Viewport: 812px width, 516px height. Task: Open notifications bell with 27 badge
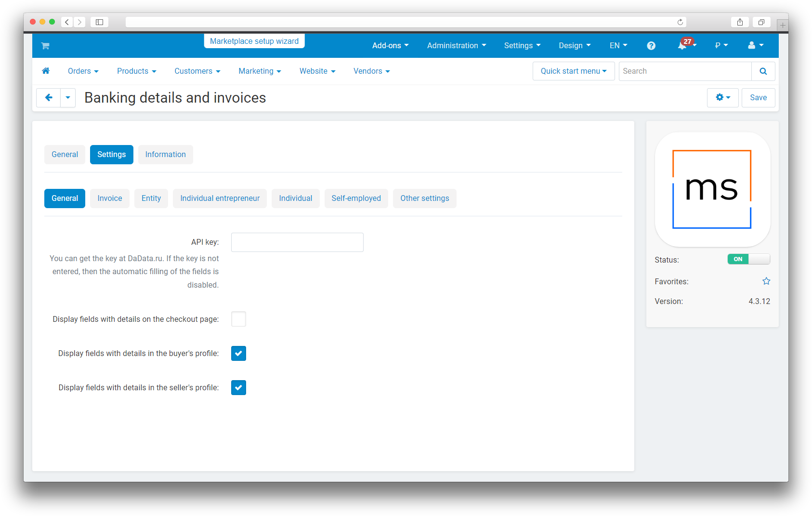click(x=682, y=46)
